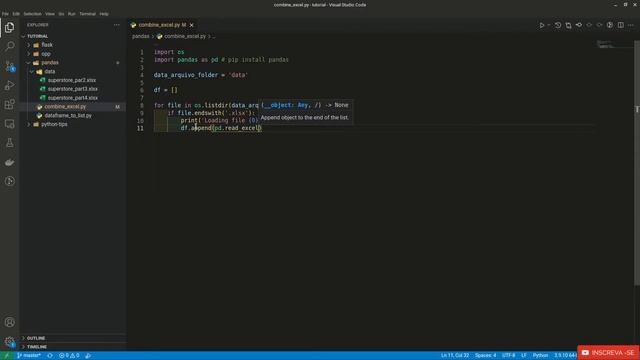The height and width of the screenshot is (360, 640).
Task: Open editor More Actions ellipsis
Action: pos(631,25)
